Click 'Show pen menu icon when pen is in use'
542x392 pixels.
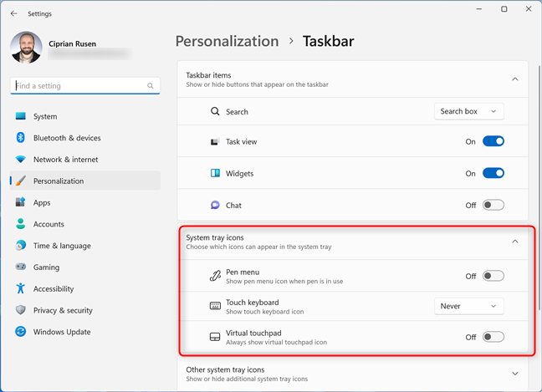284,282
